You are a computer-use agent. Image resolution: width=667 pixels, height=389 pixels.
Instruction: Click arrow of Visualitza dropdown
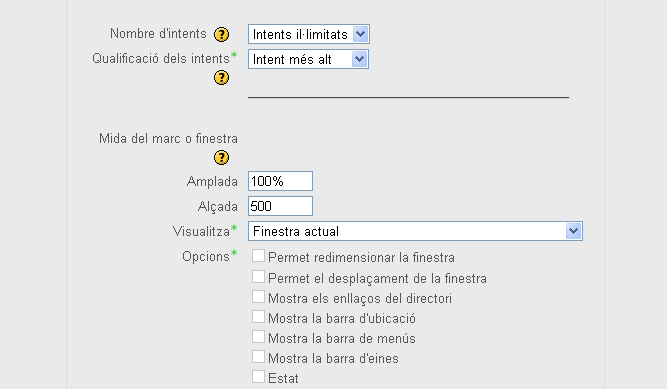point(573,231)
